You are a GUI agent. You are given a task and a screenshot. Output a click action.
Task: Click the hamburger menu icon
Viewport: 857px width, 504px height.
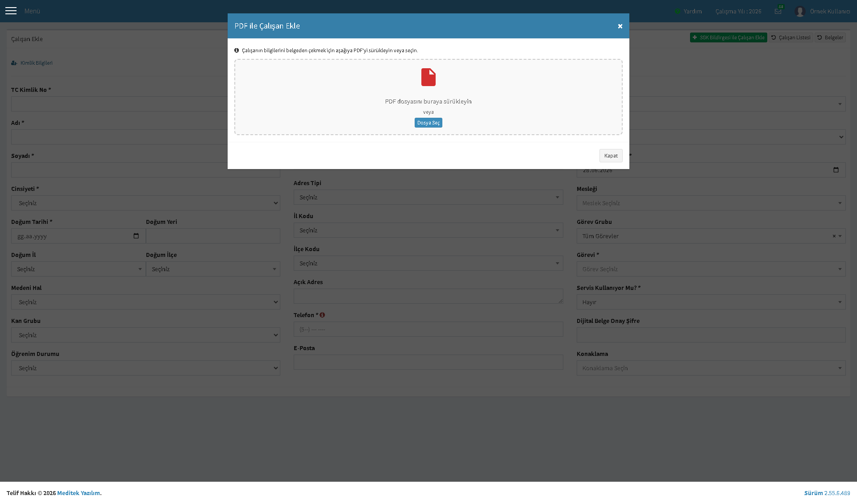(11, 11)
